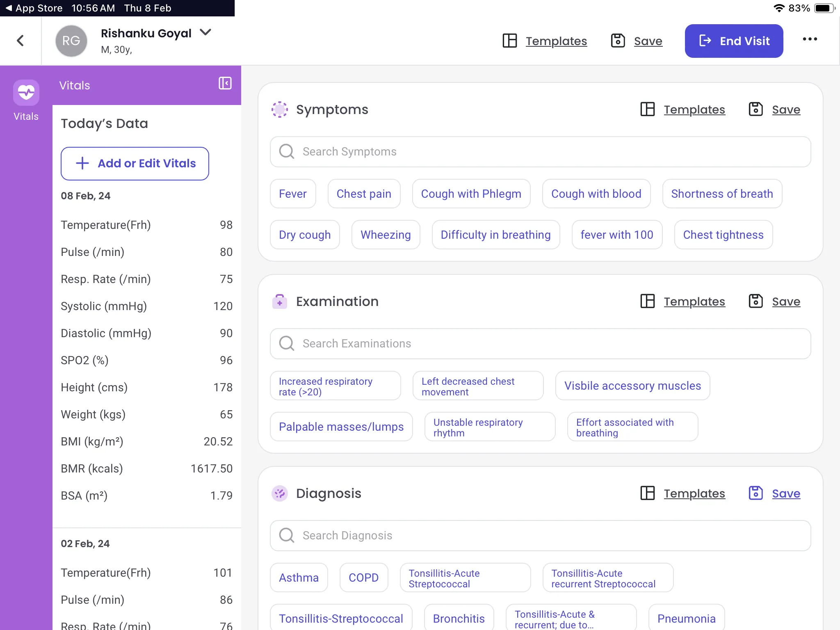
Task: Select Visbile accessory muscles chip
Action: tap(632, 386)
